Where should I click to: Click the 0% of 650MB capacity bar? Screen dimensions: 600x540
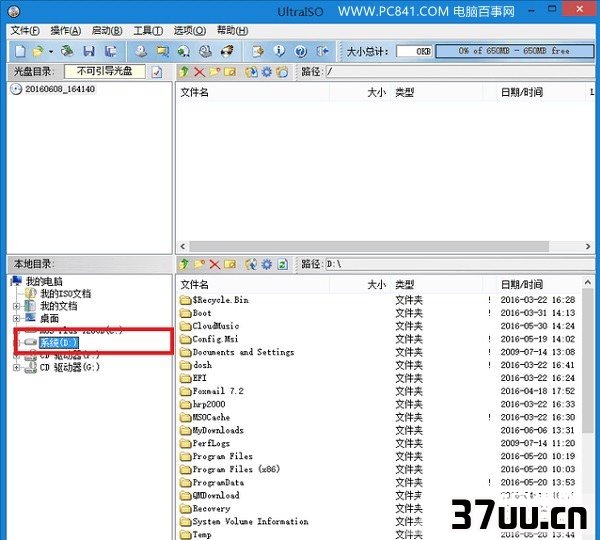click(515, 51)
